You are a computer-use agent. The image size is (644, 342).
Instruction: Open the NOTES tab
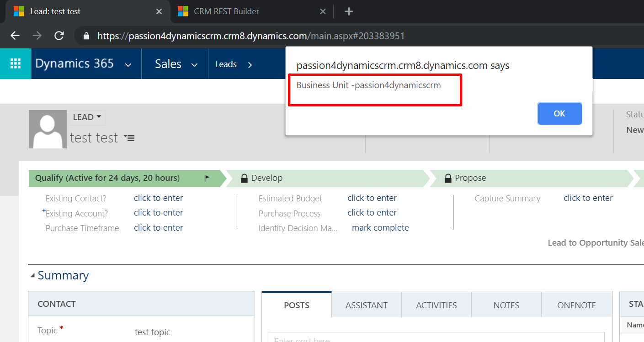(x=506, y=305)
